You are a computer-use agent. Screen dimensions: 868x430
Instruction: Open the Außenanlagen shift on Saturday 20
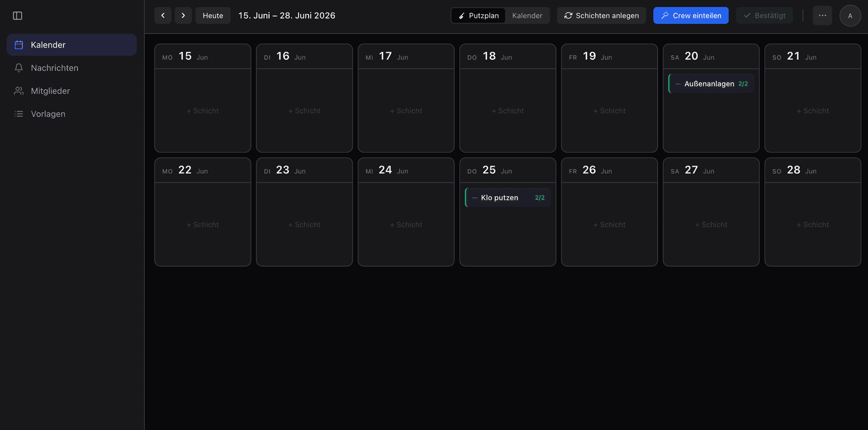point(711,84)
